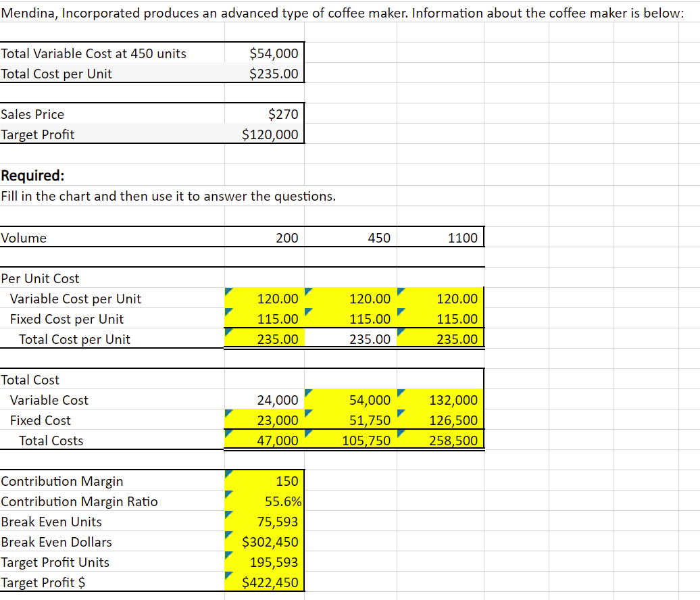Screen dimensions: 700x600
Task: Click the Contribution Margin value 150
Action: pos(265,481)
